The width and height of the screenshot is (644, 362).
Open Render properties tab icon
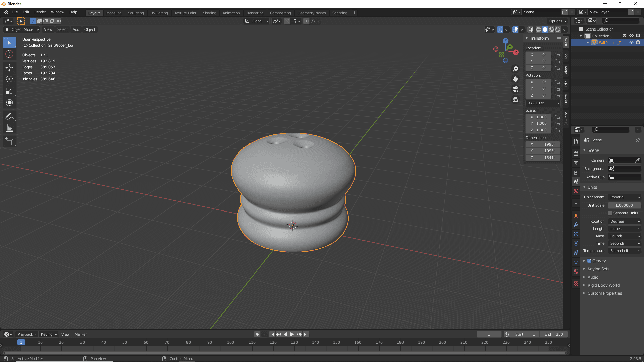pyautogui.click(x=576, y=153)
